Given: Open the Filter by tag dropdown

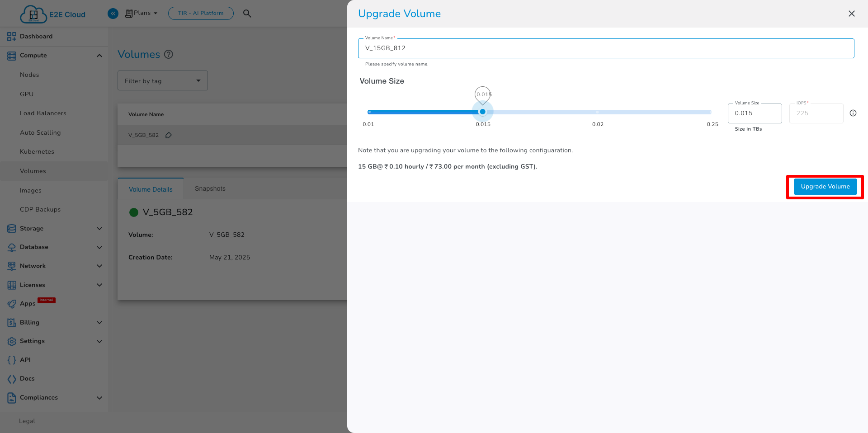Looking at the screenshot, I should coord(162,80).
